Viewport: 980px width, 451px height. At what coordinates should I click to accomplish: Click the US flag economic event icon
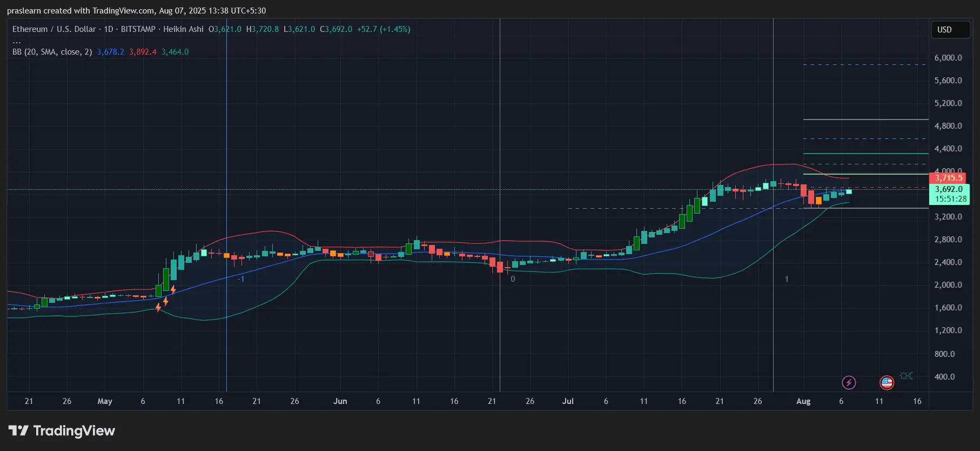coord(887,383)
